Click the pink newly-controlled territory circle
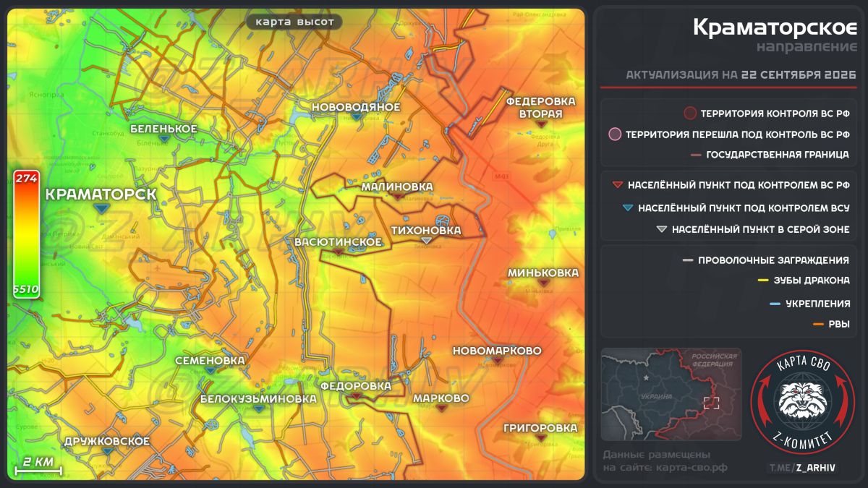Screen dimensions: 868x488 tap(615, 134)
